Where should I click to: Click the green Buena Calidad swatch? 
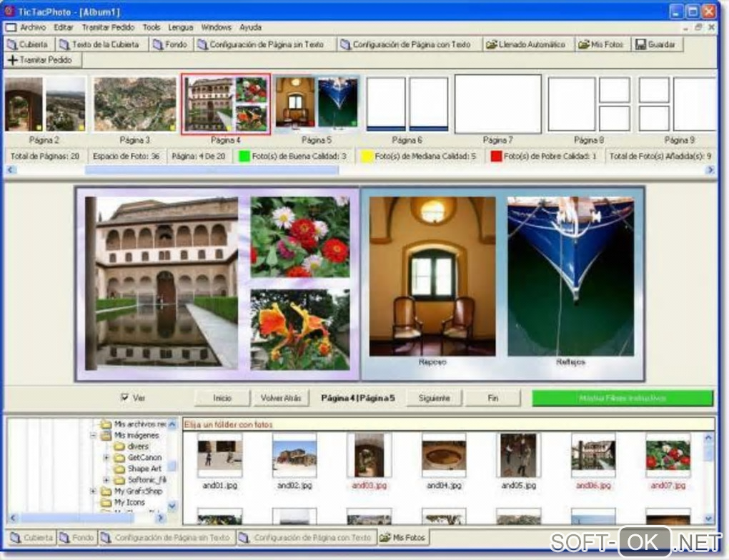click(244, 156)
